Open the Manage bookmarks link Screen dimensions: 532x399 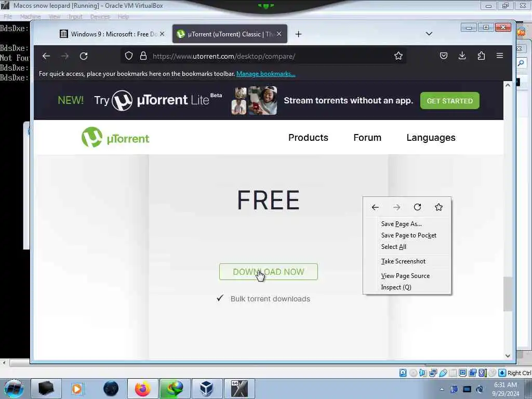[265, 74]
